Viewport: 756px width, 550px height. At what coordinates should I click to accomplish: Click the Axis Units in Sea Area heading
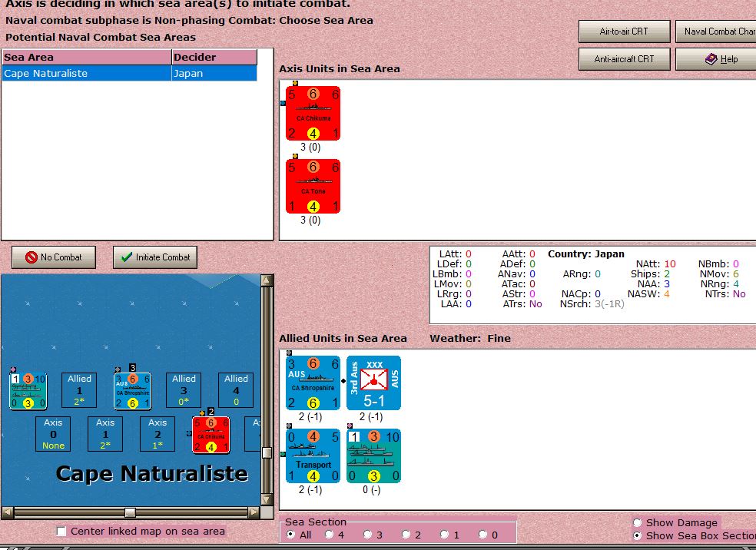[340, 69]
